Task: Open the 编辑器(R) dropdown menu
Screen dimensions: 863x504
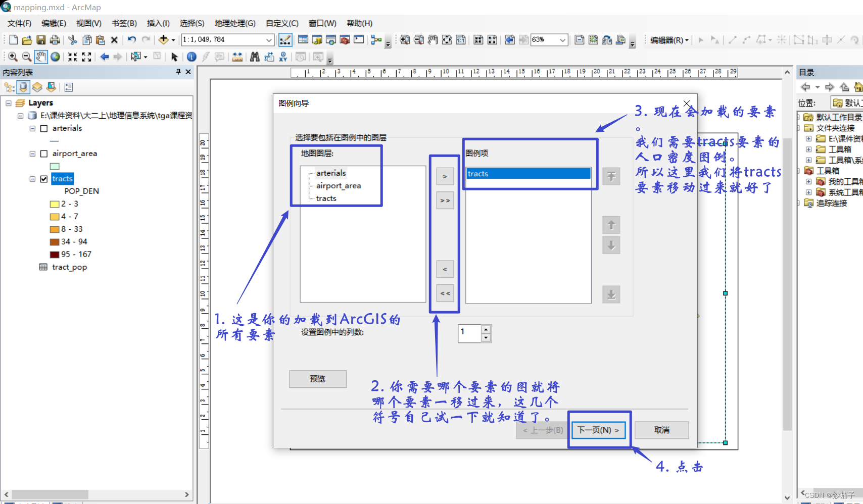Action: point(669,40)
